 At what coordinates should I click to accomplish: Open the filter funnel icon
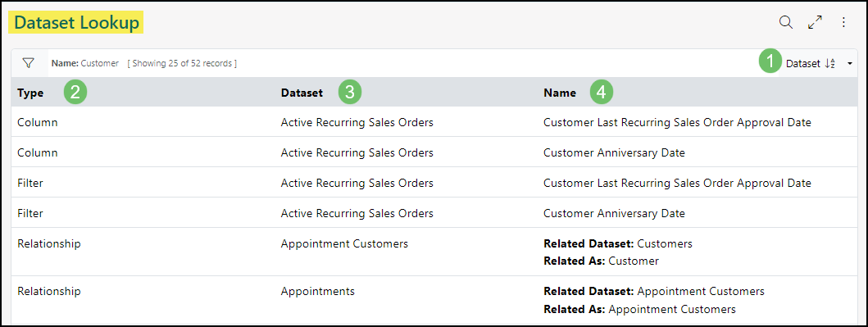point(28,63)
